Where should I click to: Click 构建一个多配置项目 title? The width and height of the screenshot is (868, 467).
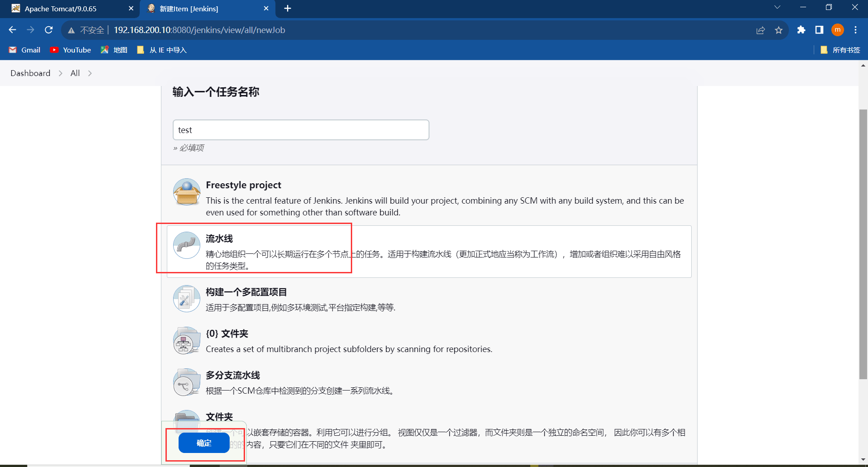pos(246,292)
